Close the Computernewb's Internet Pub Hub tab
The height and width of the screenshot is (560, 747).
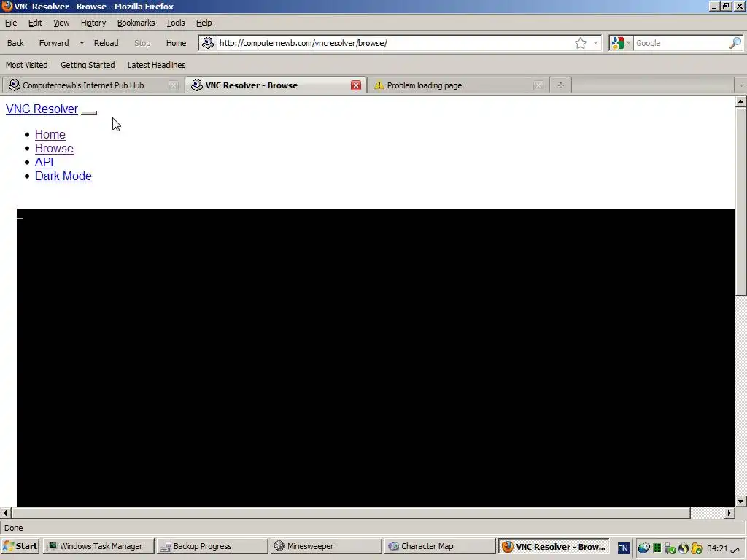click(x=174, y=85)
